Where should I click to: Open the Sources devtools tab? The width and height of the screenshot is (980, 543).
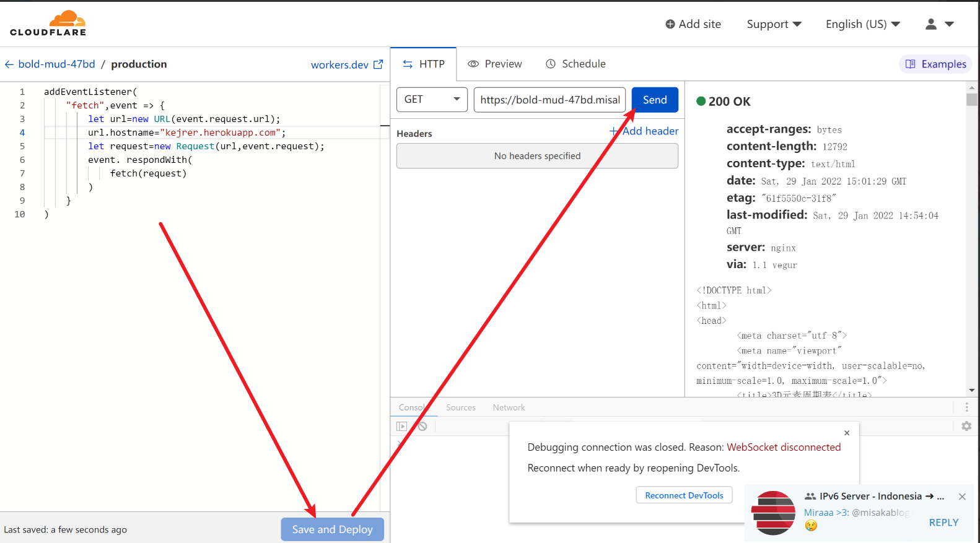(x=461, y=407)
